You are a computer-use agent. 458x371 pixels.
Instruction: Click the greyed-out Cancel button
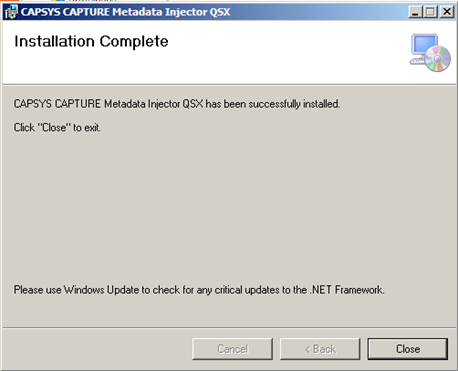tap(232, 349)
